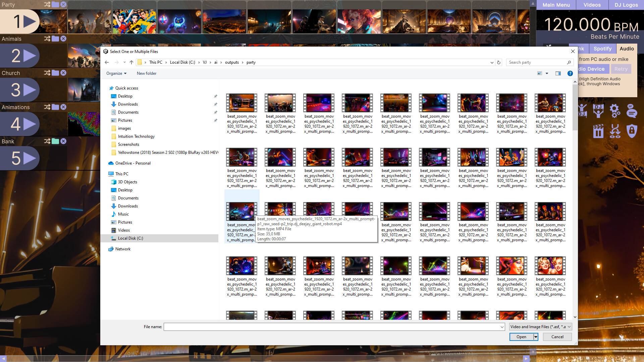Open the change view dropdown arrow
This screenshot has width=644, height=362.
coord(546,73)
